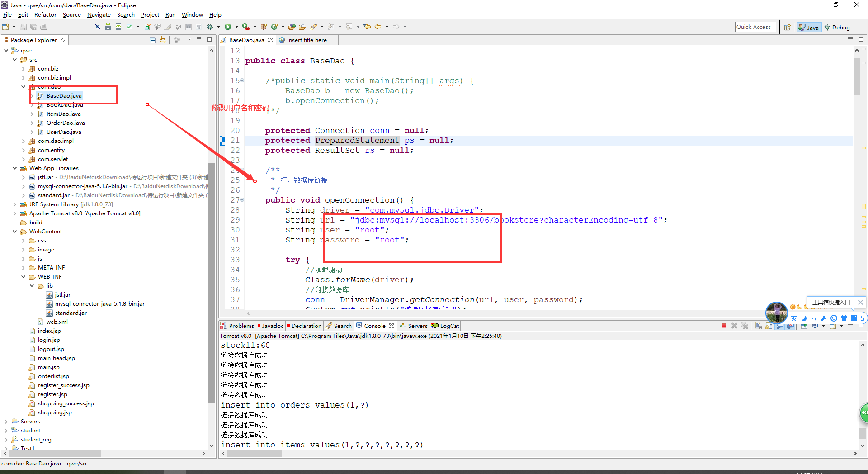Collapse All in Package Explorer

(x=153, y=40)
